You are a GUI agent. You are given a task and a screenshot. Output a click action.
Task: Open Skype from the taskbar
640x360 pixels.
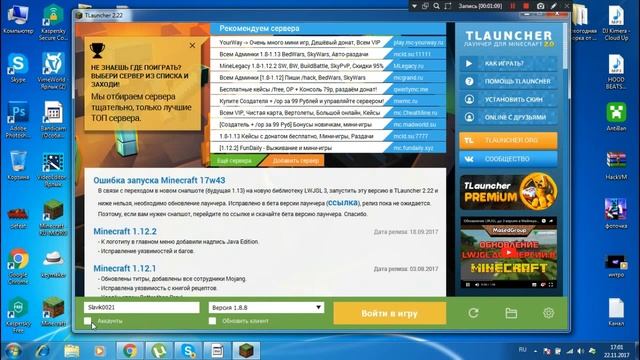pos(188,351)
